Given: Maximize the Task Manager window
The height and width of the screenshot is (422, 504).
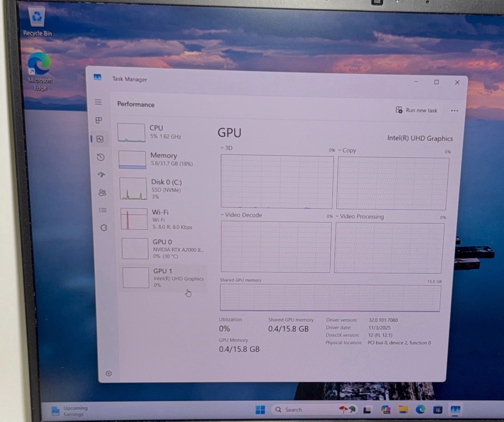Looking at the screenshot, I should click(436, 82).
